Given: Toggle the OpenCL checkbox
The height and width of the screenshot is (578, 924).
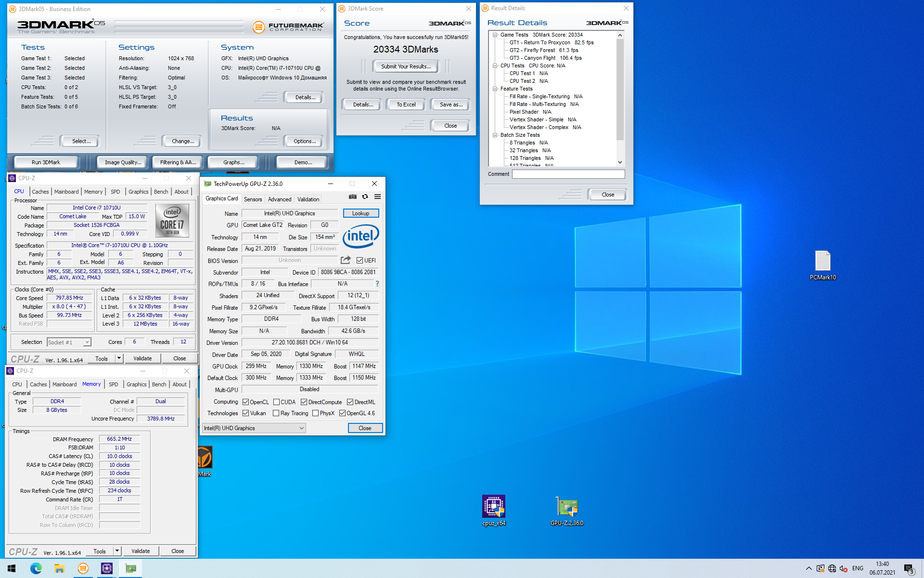Looking at the screenshot, I should click(245, 402).
